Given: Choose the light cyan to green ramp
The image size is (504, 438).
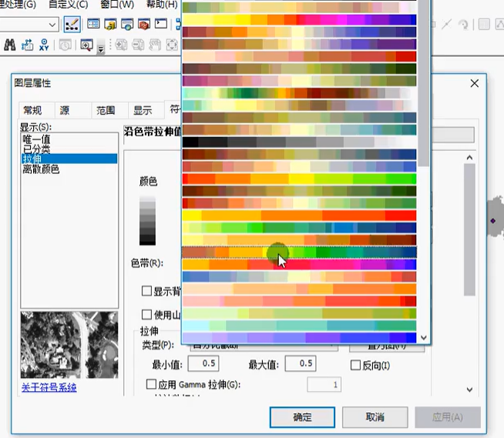Looking at the screenshot, I should point(299,326).
